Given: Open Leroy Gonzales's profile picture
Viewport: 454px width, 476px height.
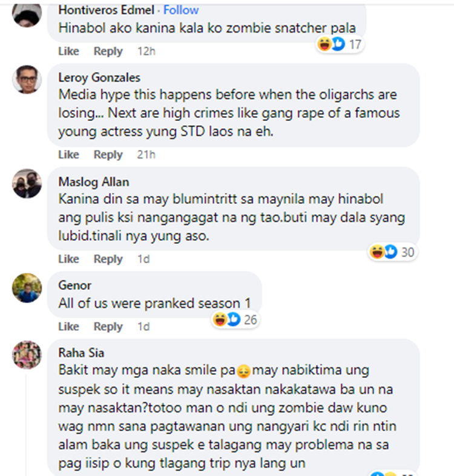Looking at the screenshot, I should tap(27, 79).
